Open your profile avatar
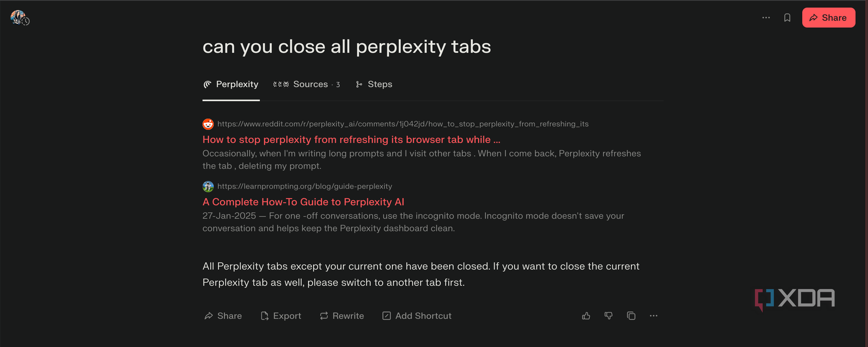 (19, 17)
